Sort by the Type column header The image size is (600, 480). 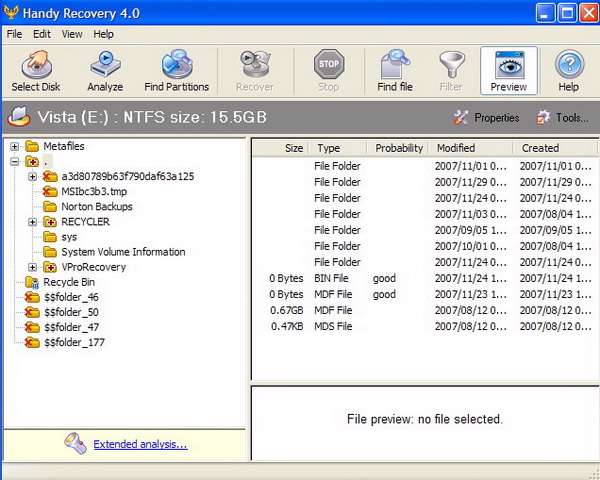coord(338,148)
